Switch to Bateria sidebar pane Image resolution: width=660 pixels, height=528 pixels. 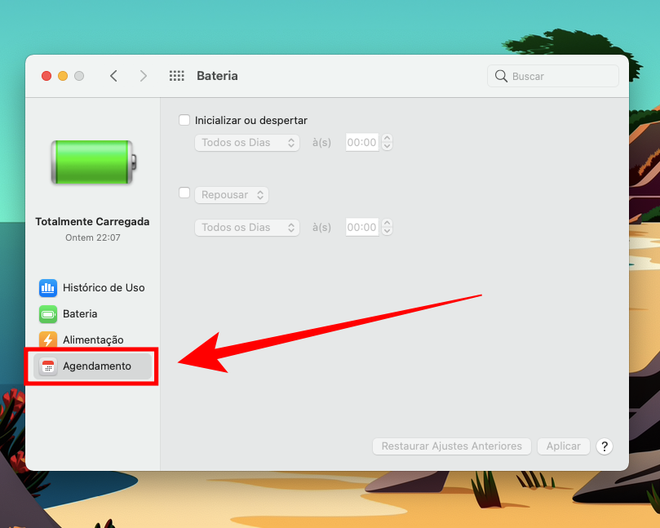coord(93,314)
